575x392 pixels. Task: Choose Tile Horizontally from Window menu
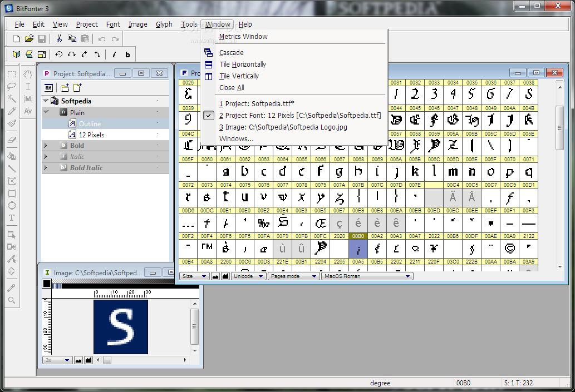tap(243, 64)
